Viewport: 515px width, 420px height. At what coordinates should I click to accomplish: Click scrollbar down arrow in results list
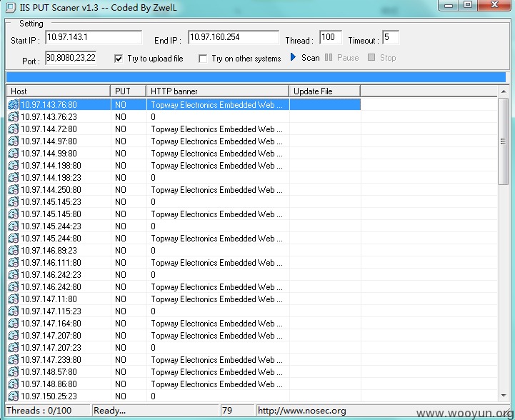coord(504,396)
